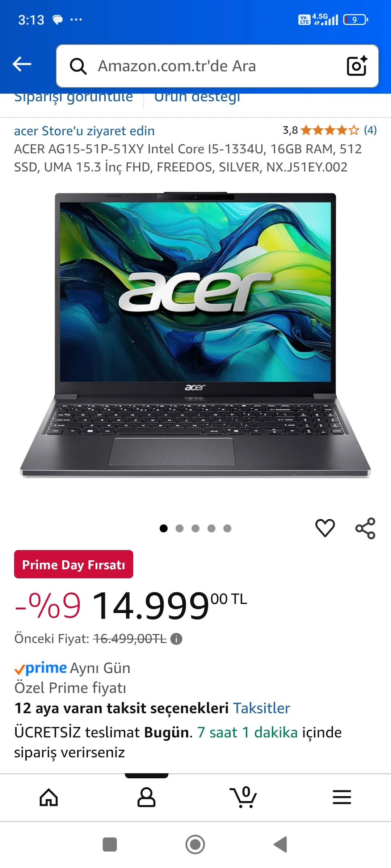Open star rating reviews summary

pyautogui.click(x=330, y=130)
